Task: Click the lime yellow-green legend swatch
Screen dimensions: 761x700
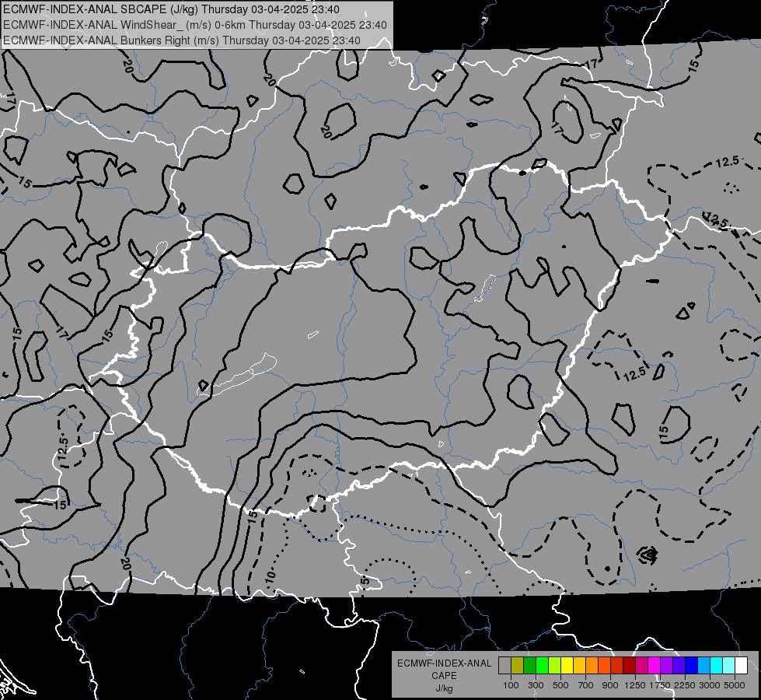Action: pos(554,666)
